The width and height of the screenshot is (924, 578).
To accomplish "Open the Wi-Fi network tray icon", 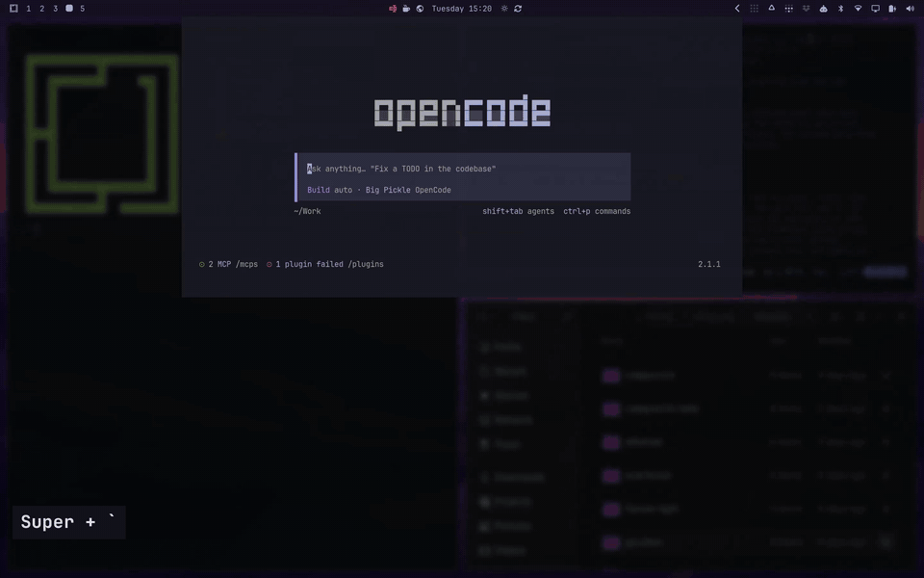I will coord(858,9).
